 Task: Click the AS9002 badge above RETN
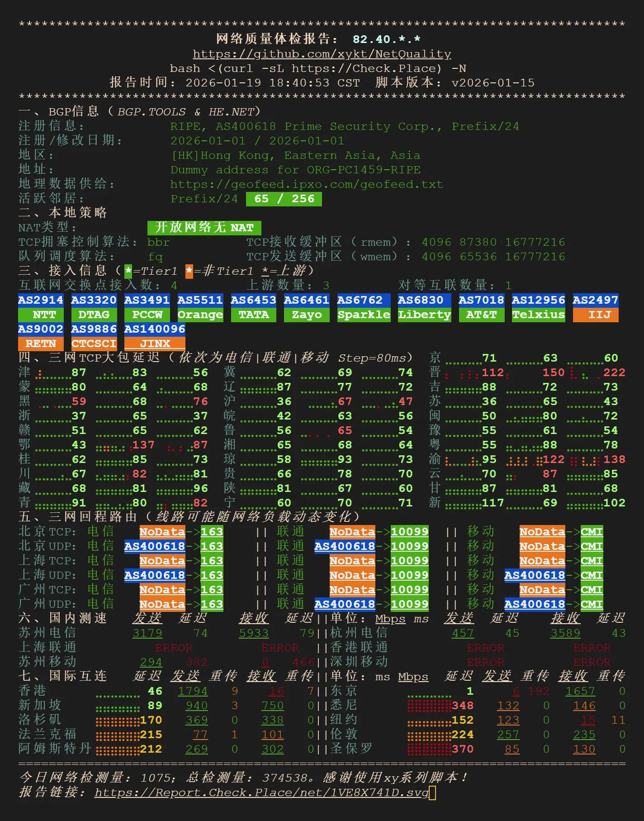click(x=41, y=329)
